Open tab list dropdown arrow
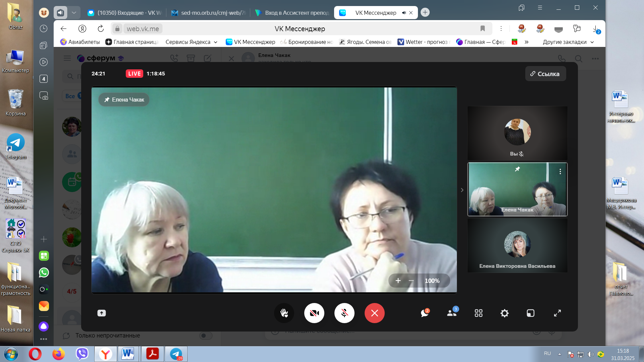 pyautogui.click(x=74, y=13)
